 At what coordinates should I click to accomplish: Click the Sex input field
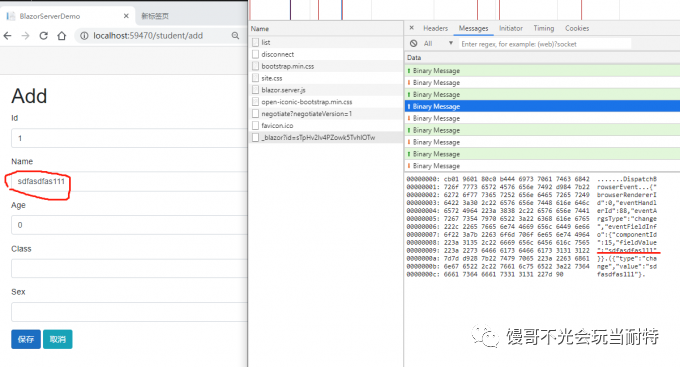[x=129, y=312]
